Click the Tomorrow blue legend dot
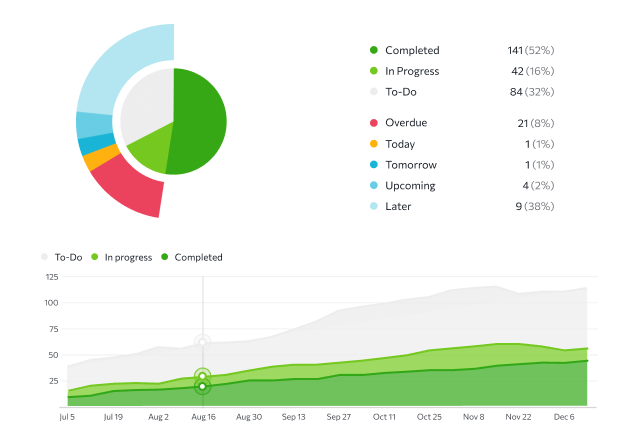The width and height of the screenshot is (640, 440). tap(374, 165)
